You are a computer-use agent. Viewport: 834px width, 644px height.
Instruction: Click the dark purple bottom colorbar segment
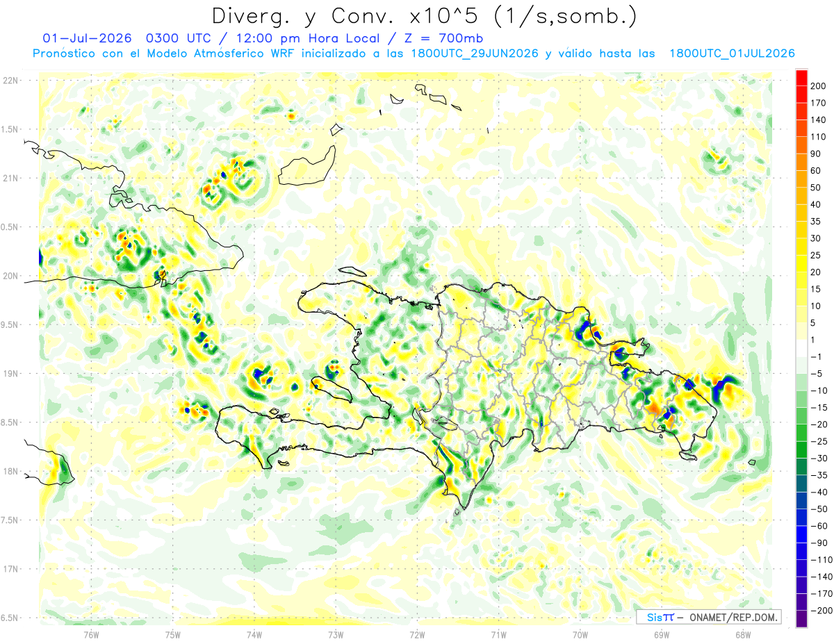[801, 619]
